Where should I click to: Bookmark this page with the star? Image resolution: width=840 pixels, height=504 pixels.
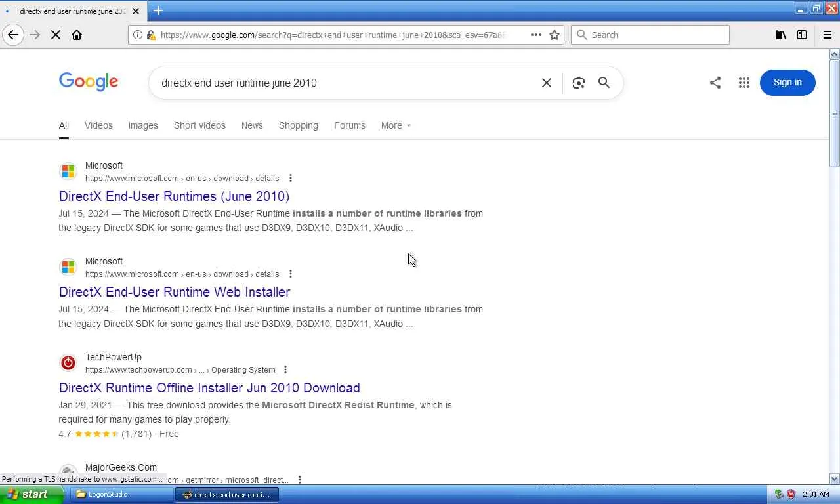click(x=555, y=35)
